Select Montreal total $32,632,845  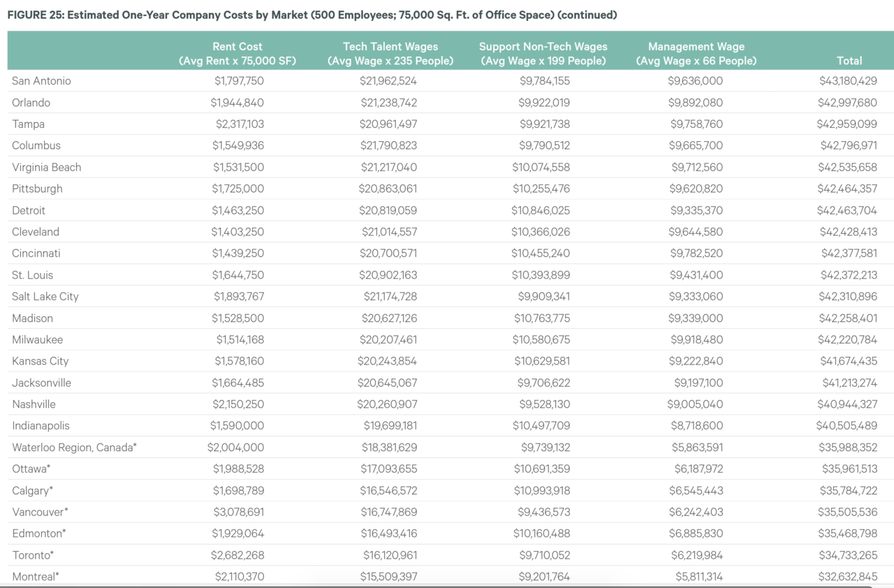(848, 578)
